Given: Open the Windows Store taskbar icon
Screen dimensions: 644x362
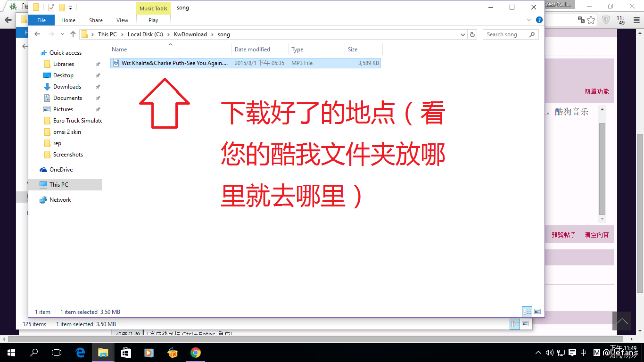Looking at the screenshot, I should pos(126,353).
